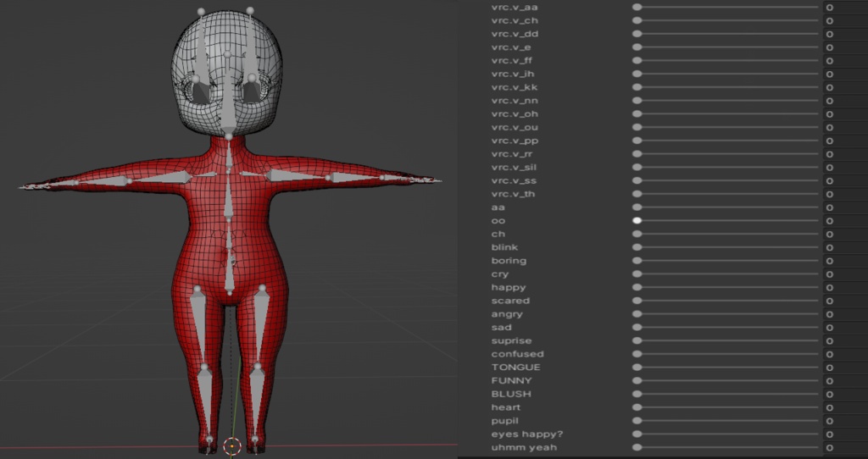
Task: Select the uhmm yeah label
Action: click(524, 447)
